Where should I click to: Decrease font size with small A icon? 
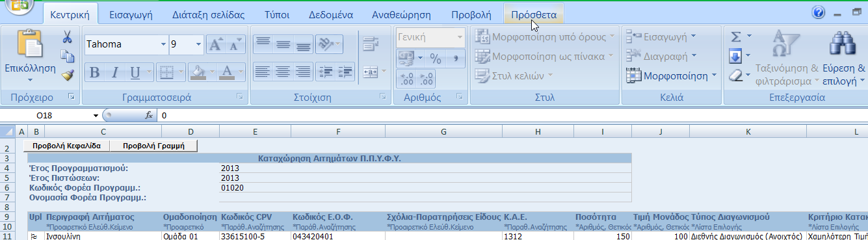click(x=236, y=44)
